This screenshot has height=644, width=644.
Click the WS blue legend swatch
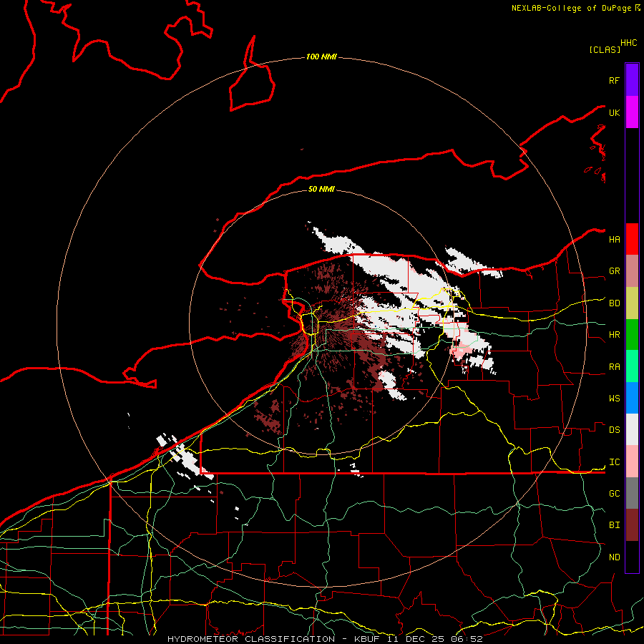[x=632, y=398]
